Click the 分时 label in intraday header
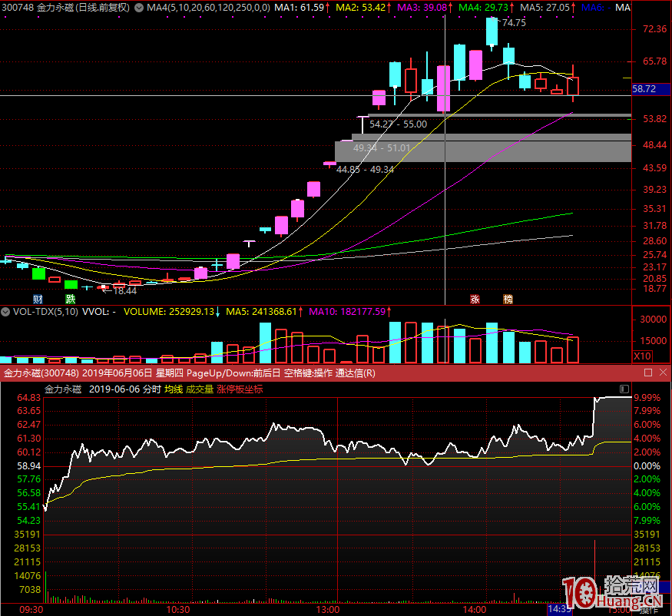The height and width of the screenshot is (616, 672). point(152,389)
